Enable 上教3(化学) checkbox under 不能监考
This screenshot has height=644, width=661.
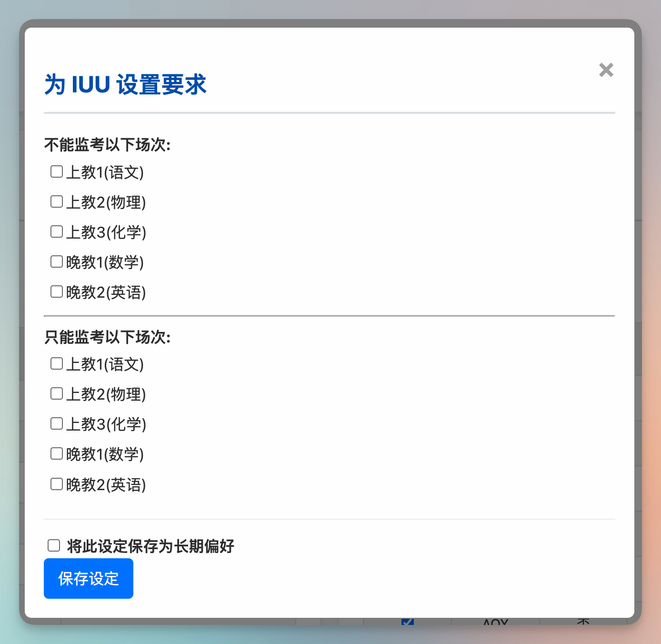(x=57, y=231)
